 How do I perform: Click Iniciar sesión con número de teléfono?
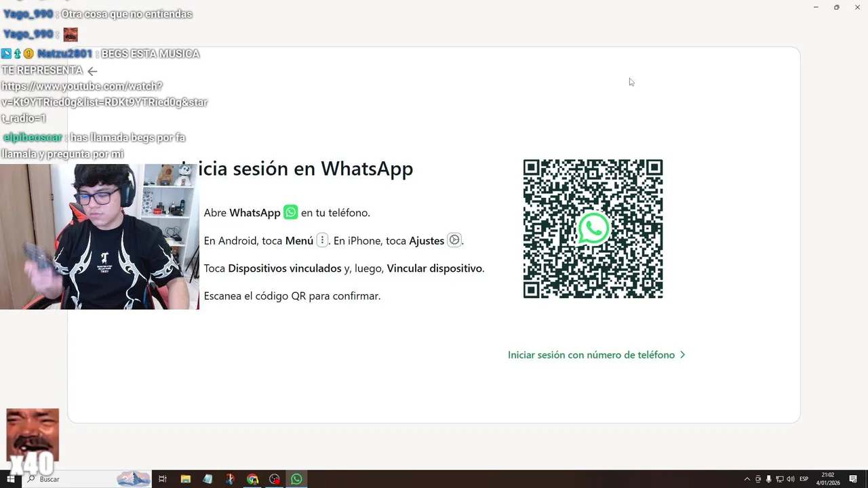(591, 355)
